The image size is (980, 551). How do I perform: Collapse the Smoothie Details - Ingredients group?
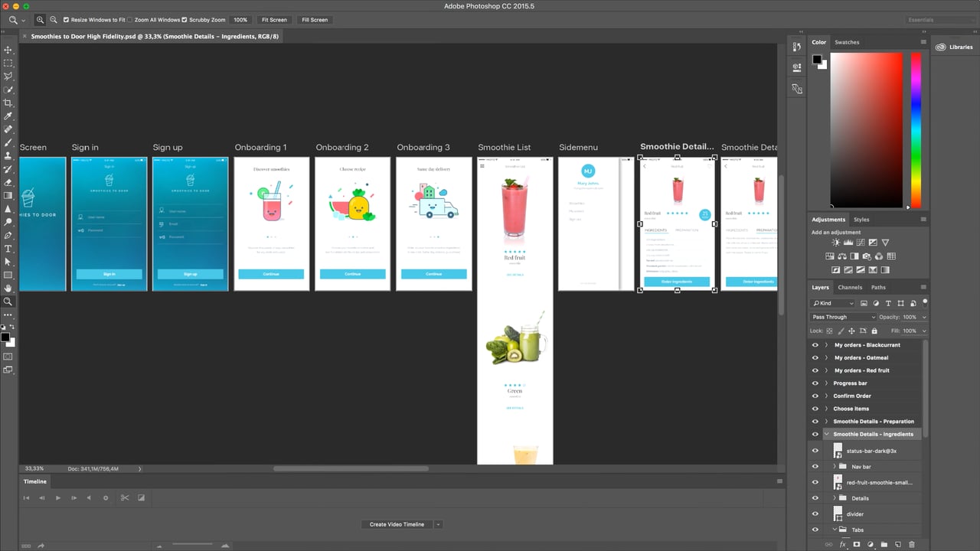click(x=826, y=434)
